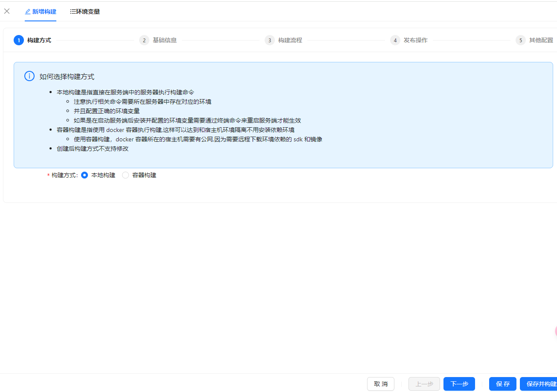Select the 本地构建 radio option
Viewport: 557px width, 392px height.
coord(84,175)
